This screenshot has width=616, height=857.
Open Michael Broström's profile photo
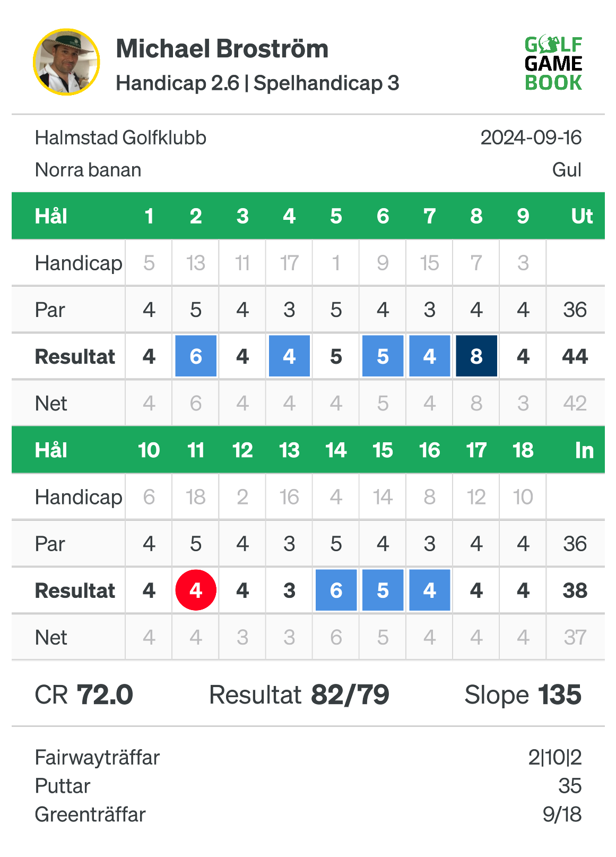66,62
